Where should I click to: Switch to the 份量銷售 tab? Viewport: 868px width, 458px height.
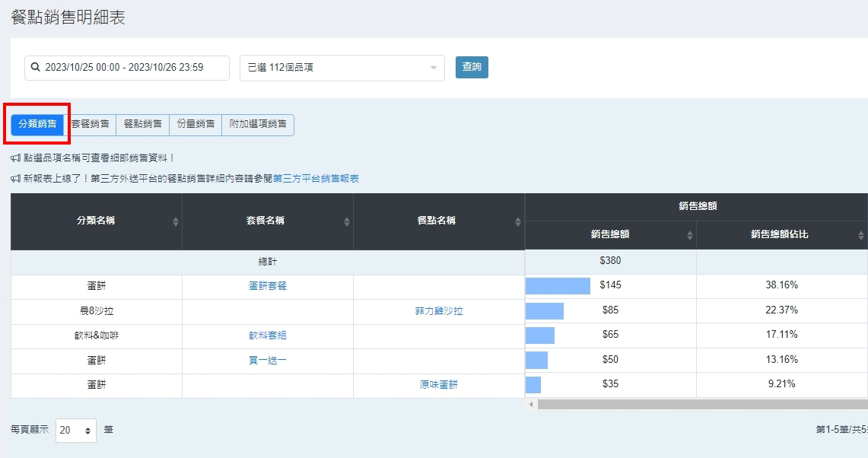pos(196,124)
